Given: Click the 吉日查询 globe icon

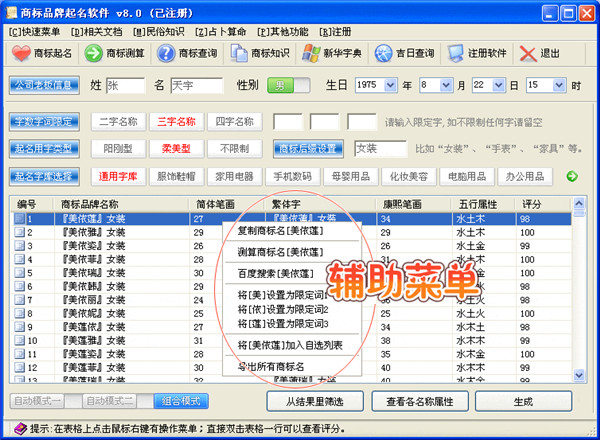Looking at the screenshot, I should [x=383, y=53].
